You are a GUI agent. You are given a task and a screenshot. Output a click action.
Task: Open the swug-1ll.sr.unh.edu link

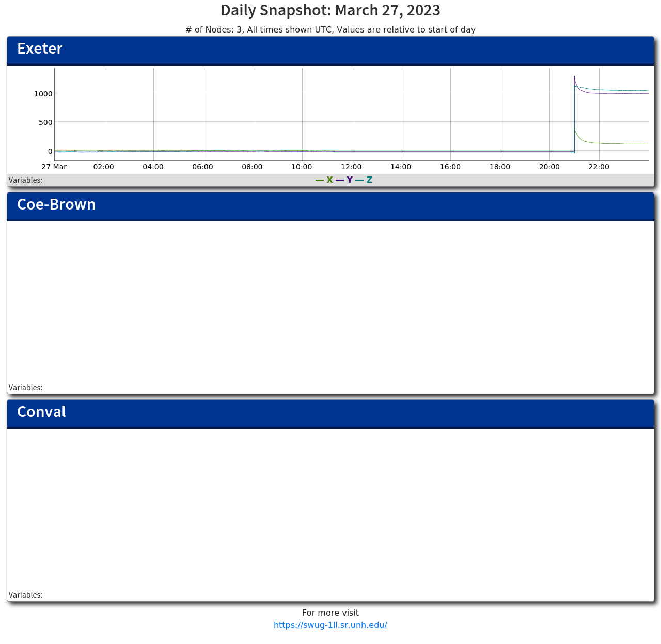[x=330, y=625]
